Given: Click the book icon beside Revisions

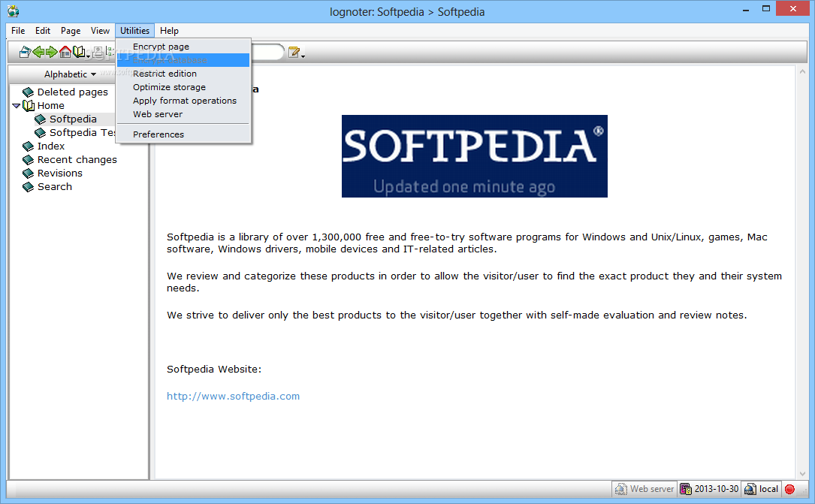Looking at the screenshot, I should [x=28, y=174].
